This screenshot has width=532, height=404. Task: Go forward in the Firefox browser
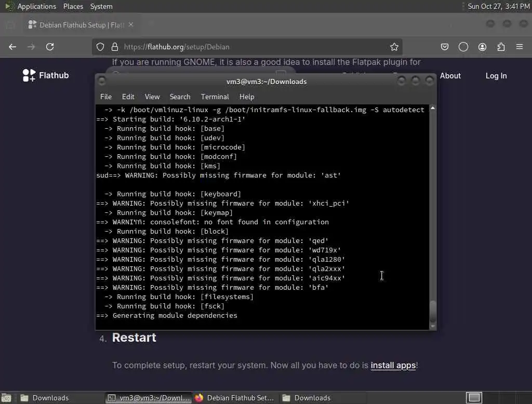31,47
